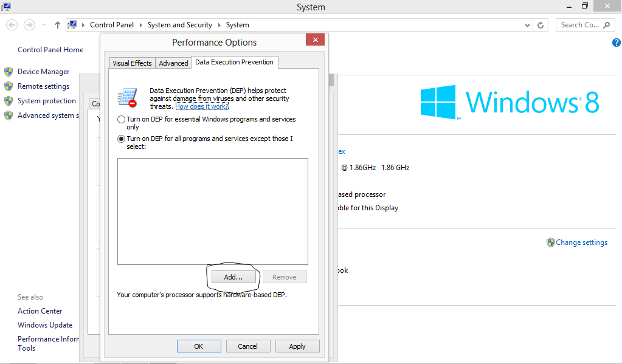Open Action Center link
The width and height of the screenshot is (622, 364).
pyautogui.click(x=40, y=311)
